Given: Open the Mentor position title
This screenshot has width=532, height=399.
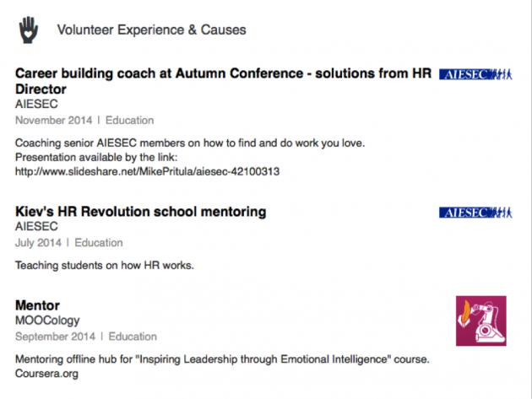Looking at the screenshot, I should tap(37, 305).
